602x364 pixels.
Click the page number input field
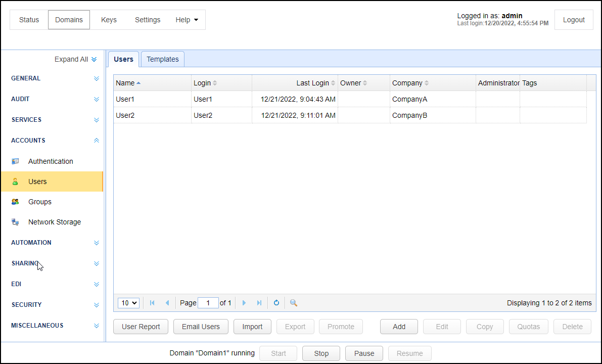pyautogui.click(x=208, y=303)
